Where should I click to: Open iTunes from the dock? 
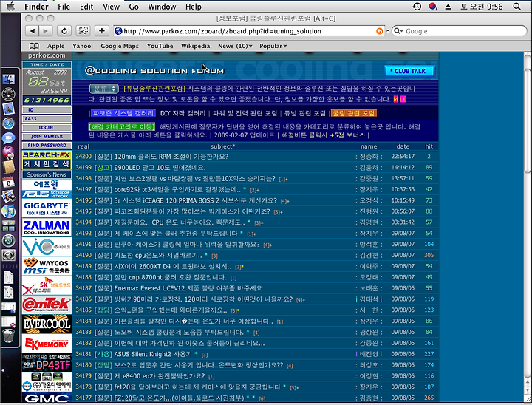[x=8, y=211]
